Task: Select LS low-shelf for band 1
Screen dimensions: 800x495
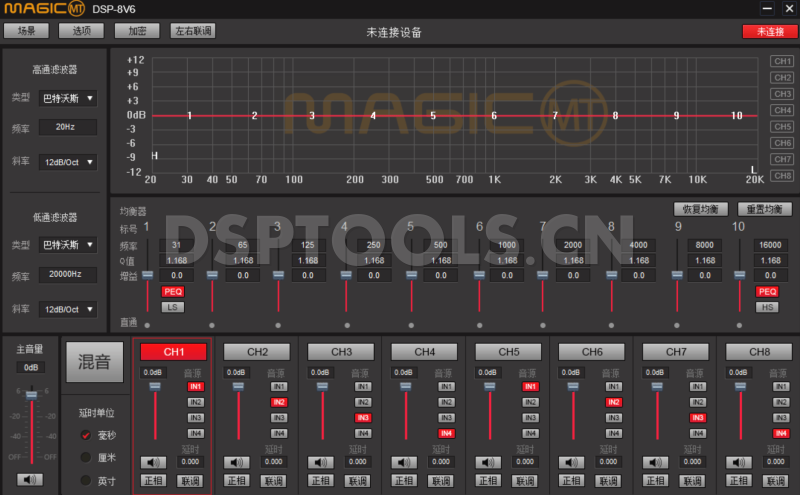Action: click(173, 307)
